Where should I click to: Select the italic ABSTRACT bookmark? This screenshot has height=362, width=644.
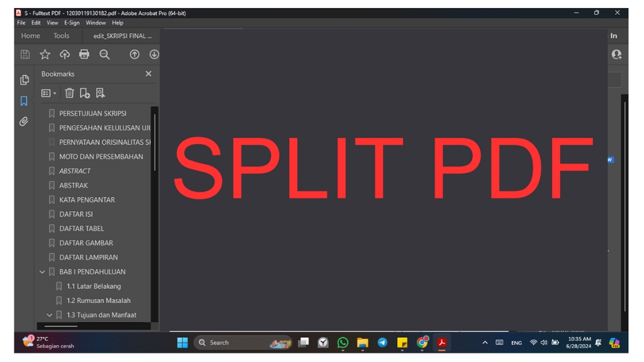click(x=74, y=171)
